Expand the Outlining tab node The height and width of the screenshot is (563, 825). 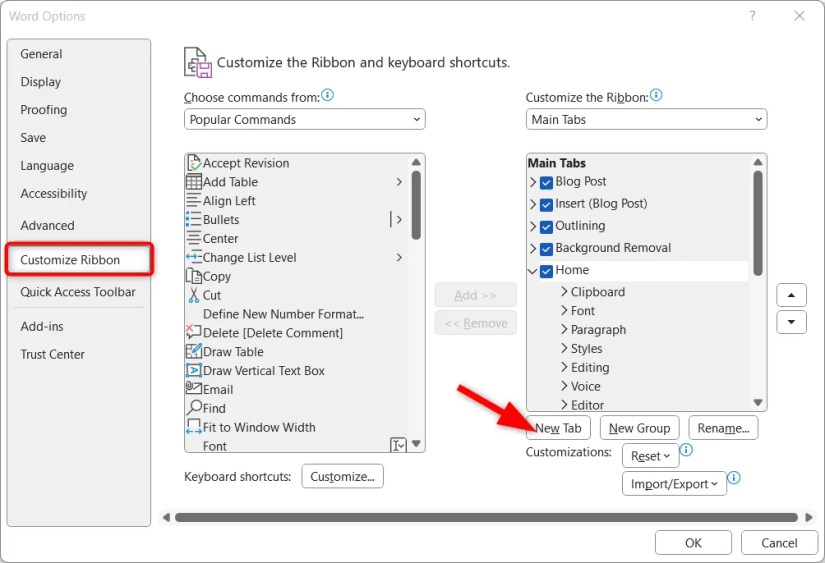[532, 226]
